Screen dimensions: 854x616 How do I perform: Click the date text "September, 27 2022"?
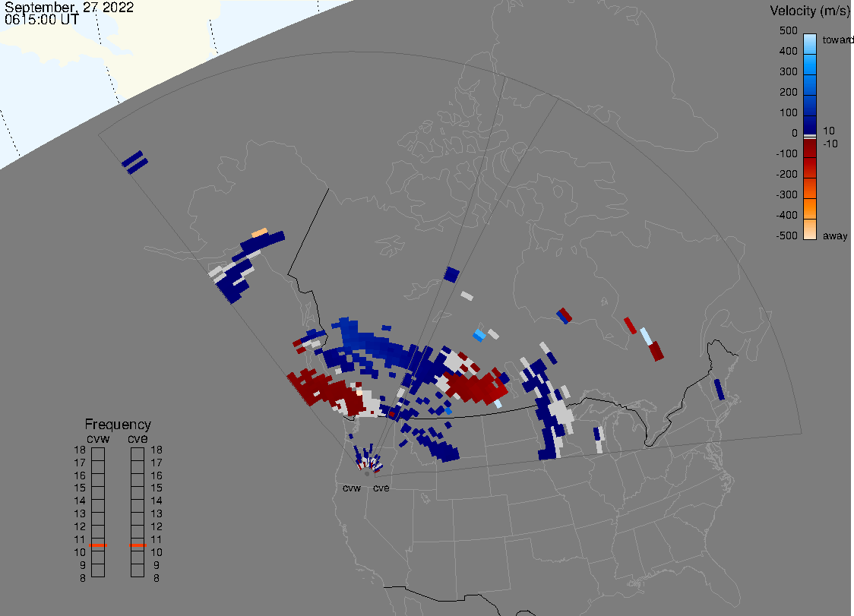coord(69,7)
